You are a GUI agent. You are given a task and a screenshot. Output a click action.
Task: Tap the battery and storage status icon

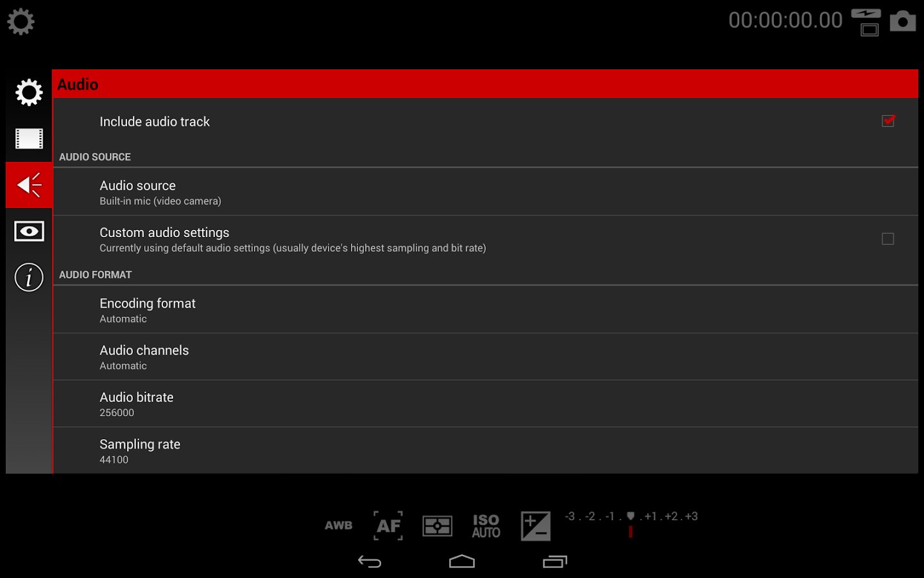click(866, 22)
